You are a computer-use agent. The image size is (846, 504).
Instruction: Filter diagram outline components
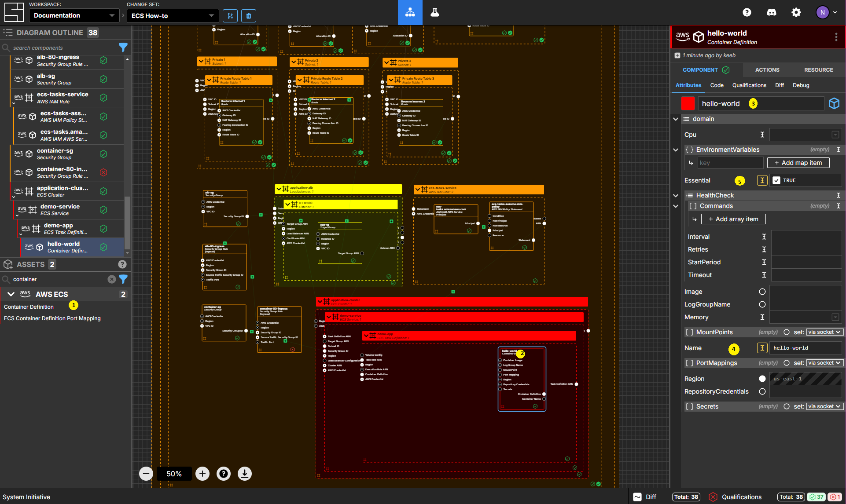pyautogui.click(x=123, y=47)
